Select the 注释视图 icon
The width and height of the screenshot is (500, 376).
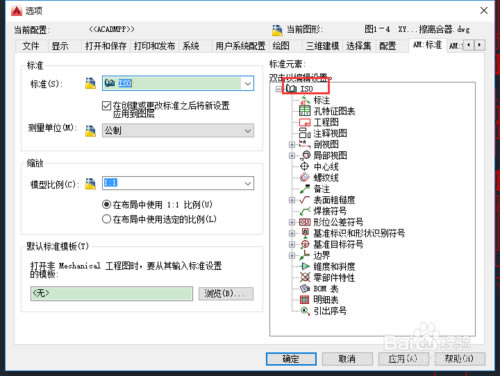coord(305,133)
